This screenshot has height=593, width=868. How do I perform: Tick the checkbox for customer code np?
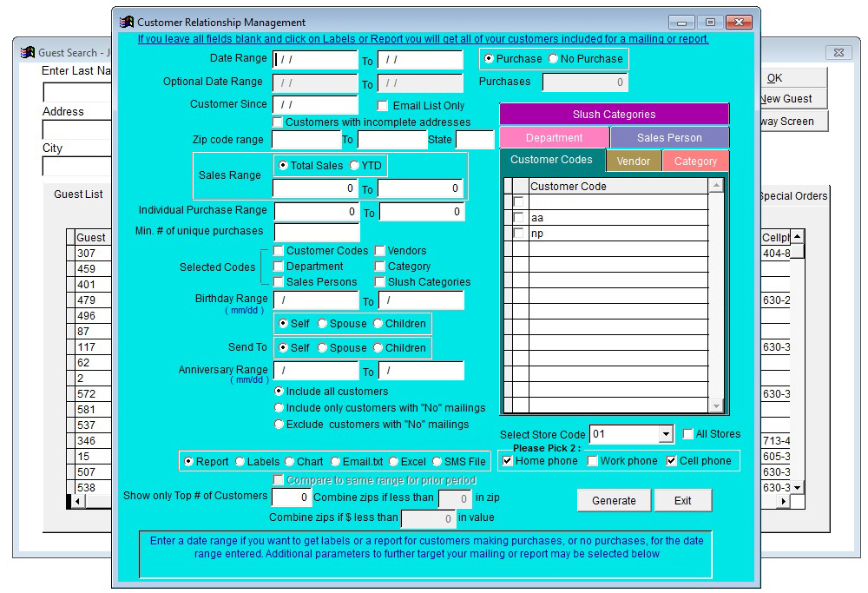coord(519,233)
